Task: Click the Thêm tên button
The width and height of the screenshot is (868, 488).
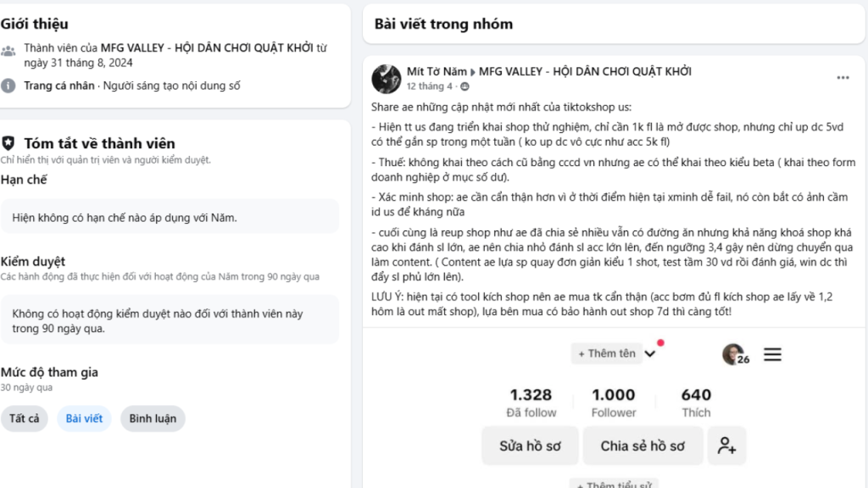Action: pyautogui.click(x=606, y=353)
